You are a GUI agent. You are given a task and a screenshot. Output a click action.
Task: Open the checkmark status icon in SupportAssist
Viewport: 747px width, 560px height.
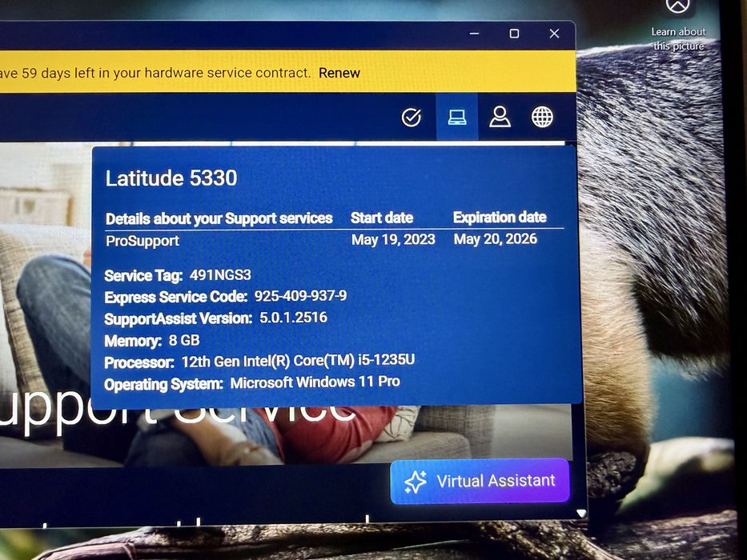412,117
